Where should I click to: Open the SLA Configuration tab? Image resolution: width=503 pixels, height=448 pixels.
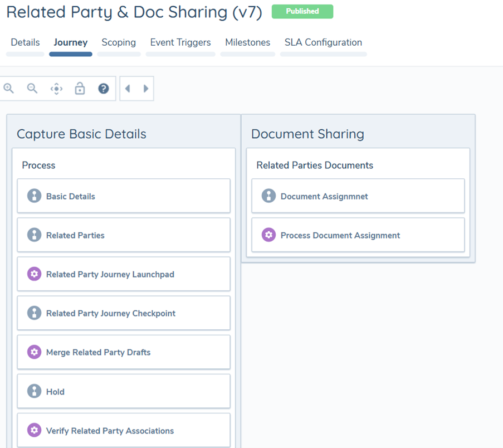pos(323,43)
